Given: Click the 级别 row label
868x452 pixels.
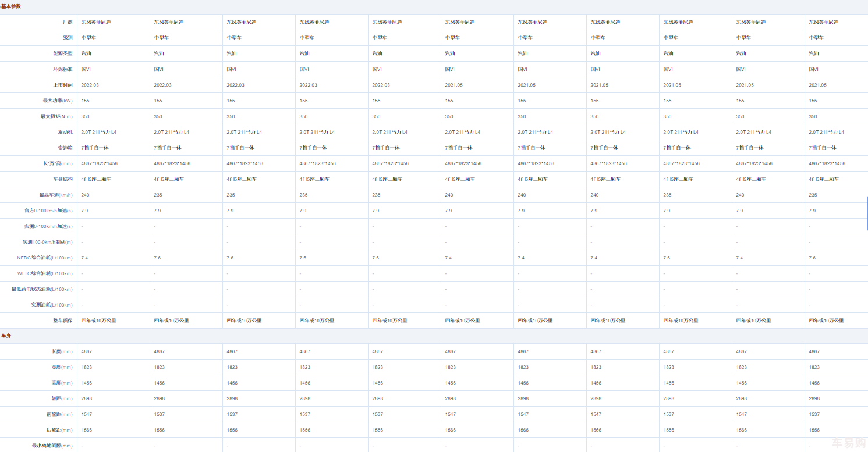Looking at the screenshot, I should coord(68,38).
